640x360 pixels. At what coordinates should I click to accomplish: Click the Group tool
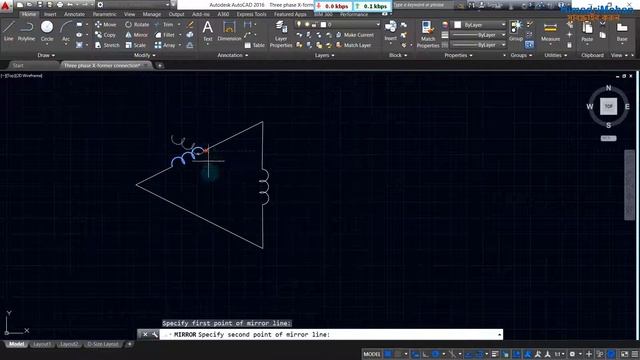point(516,31)
